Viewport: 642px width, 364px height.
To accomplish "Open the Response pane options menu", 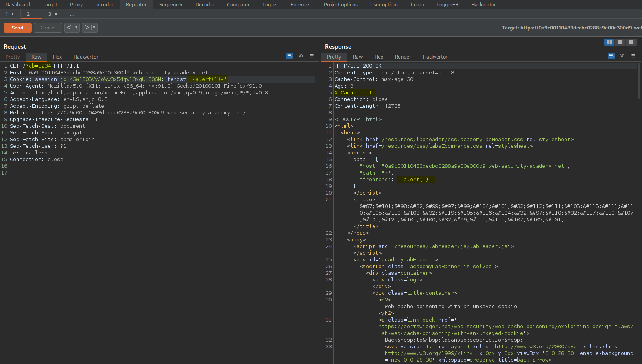I will point(633,56).
